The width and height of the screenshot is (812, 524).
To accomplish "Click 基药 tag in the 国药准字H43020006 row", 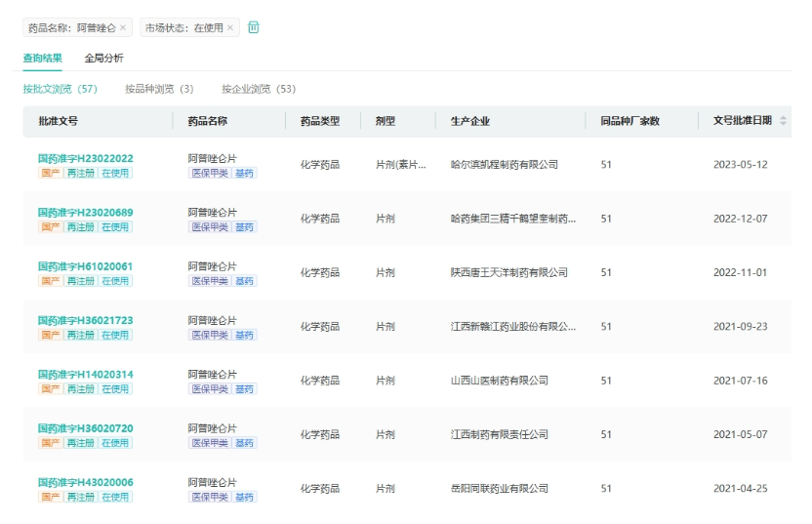I will [244, 497].
